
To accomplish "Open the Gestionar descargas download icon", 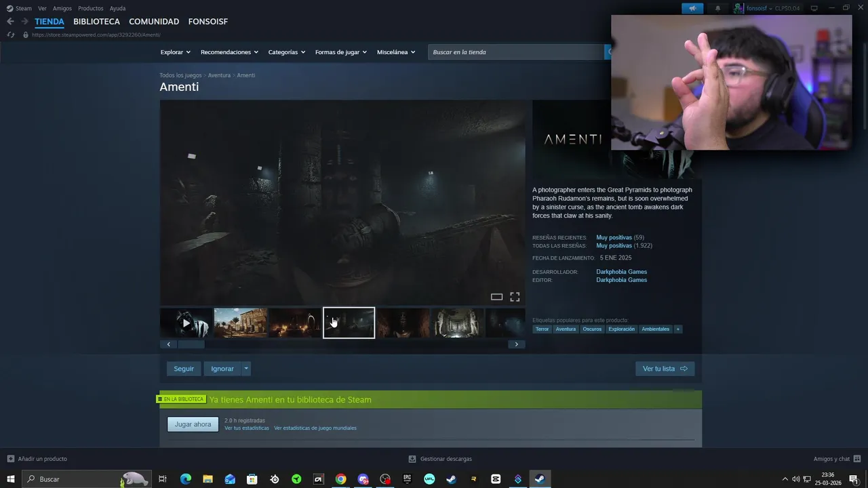I will [x=412, y=459].
